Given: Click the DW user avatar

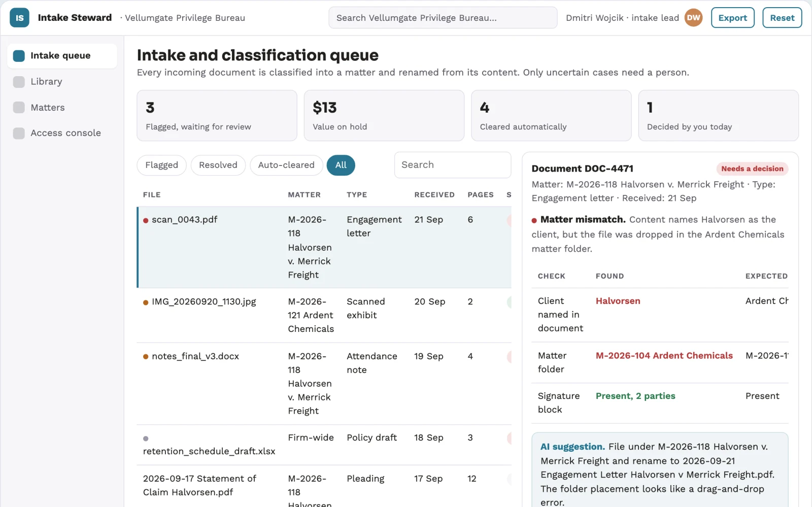Looking at the screenshot, I should [693, 18].
